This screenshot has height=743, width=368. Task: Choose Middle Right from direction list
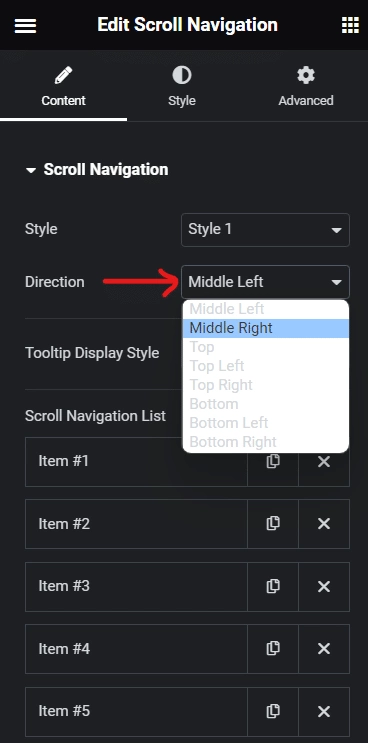(x=266, y=328)
